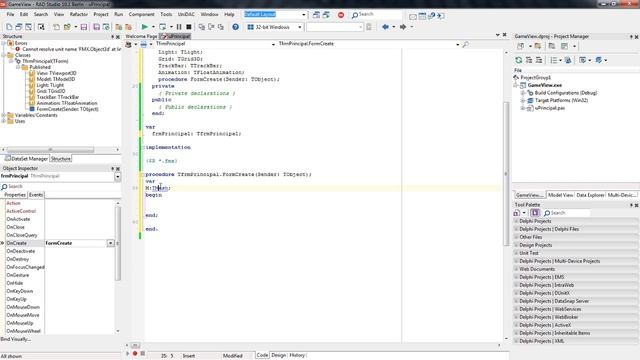640x360 pixels.
Task: Click the Add file to project icon
Action: coord(118,27)
